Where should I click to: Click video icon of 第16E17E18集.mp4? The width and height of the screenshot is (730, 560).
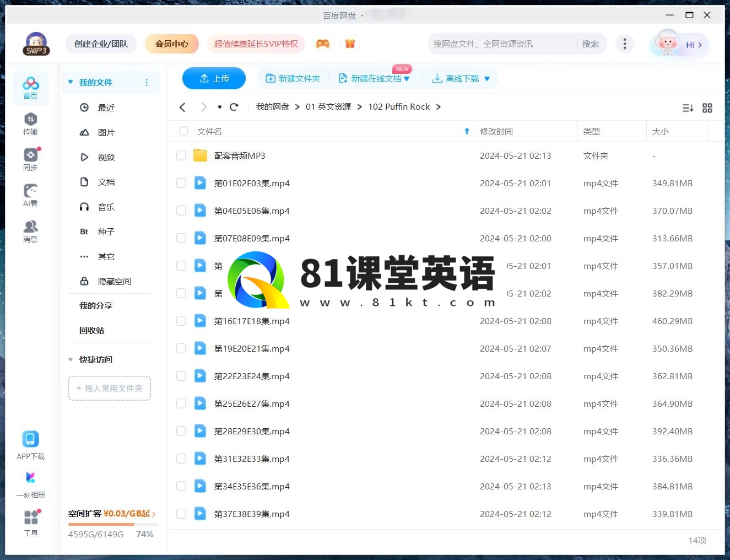[x=200, y=321]
